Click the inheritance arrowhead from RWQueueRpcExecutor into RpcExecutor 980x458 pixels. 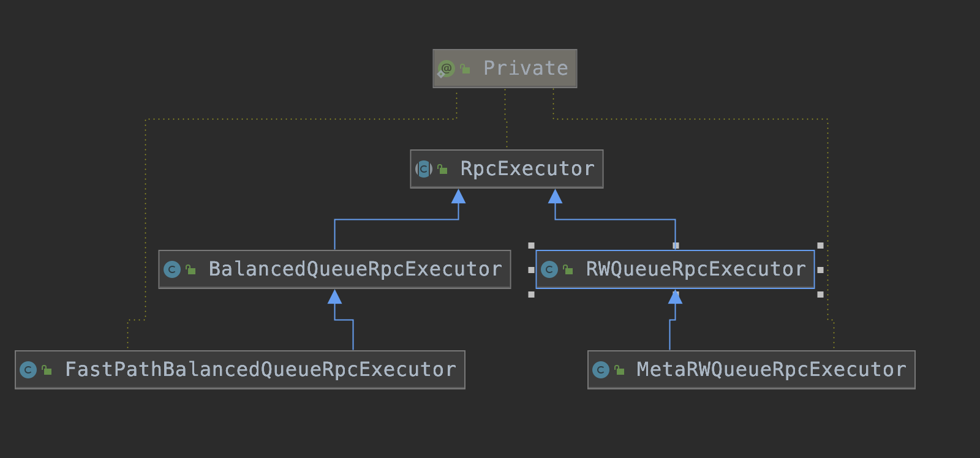coord(555,196)
